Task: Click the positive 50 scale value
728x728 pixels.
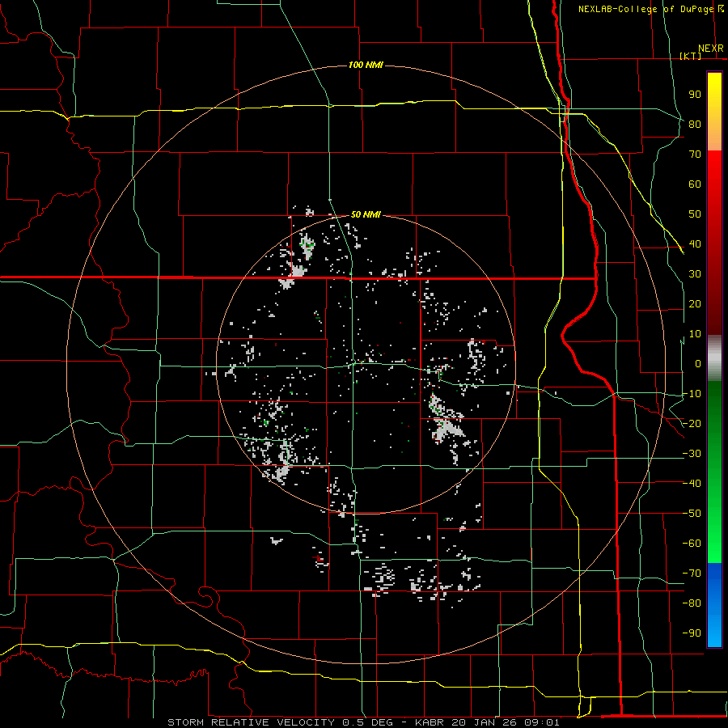Action: click(695, 214)
